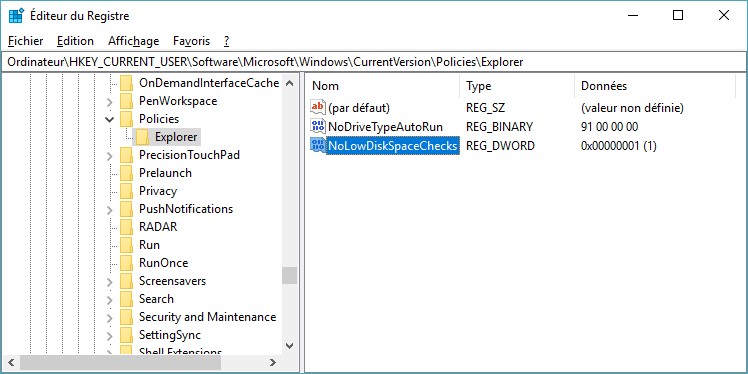Viewport: 748px width, 374px height.
Task: Expand the Security and Maintenance key
Action: [110, 317]
